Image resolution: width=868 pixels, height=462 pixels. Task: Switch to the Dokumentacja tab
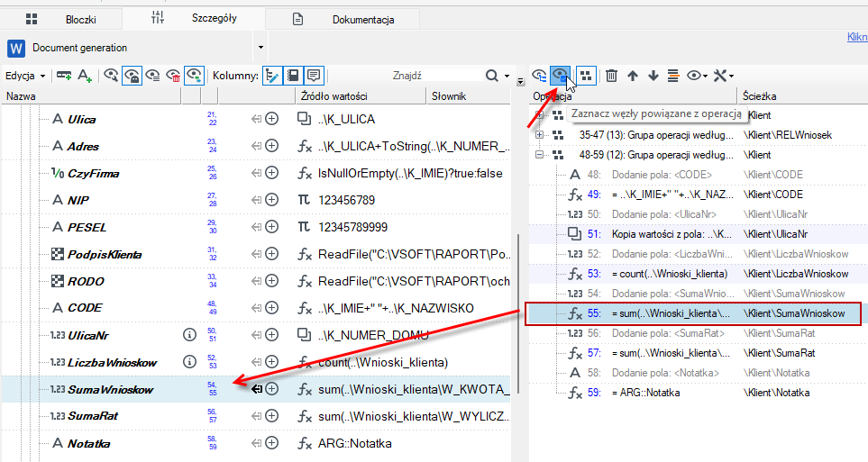point(343,20)
